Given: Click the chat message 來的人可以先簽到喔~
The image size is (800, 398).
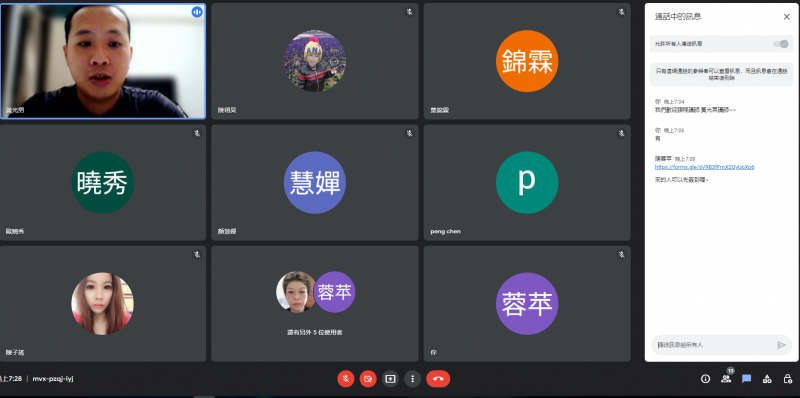Looking at the screenshot, I should point(682,180).
